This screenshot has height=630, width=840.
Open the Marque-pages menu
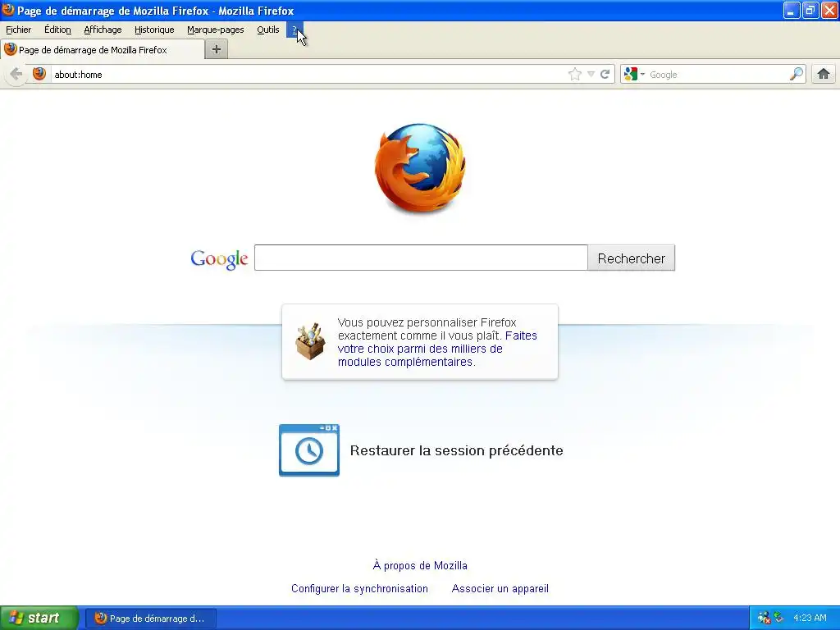point(216,30)
